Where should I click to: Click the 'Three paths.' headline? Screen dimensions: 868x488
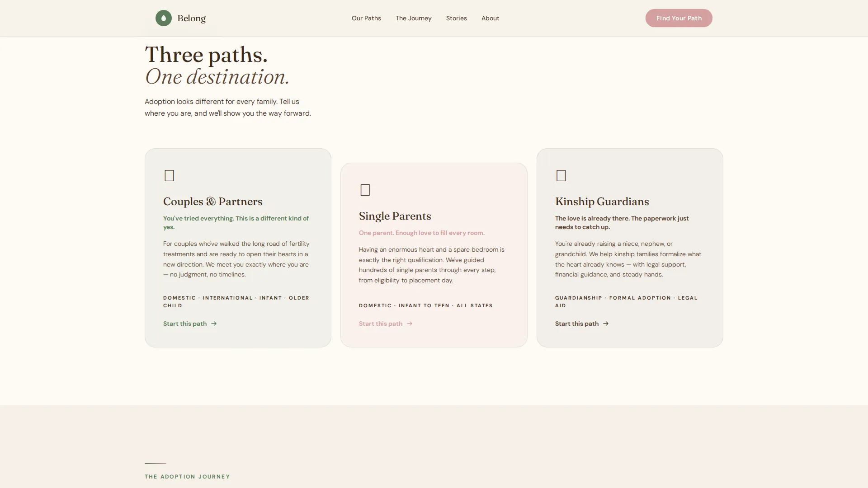[206, 55]
